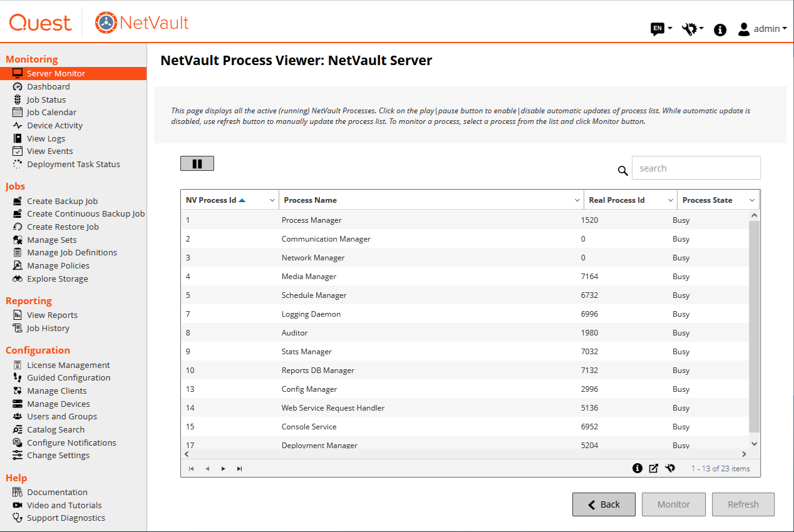The width and height of the screenshot is (794, 532).
Task: Open Job History page
Action: tap(48, 328)
